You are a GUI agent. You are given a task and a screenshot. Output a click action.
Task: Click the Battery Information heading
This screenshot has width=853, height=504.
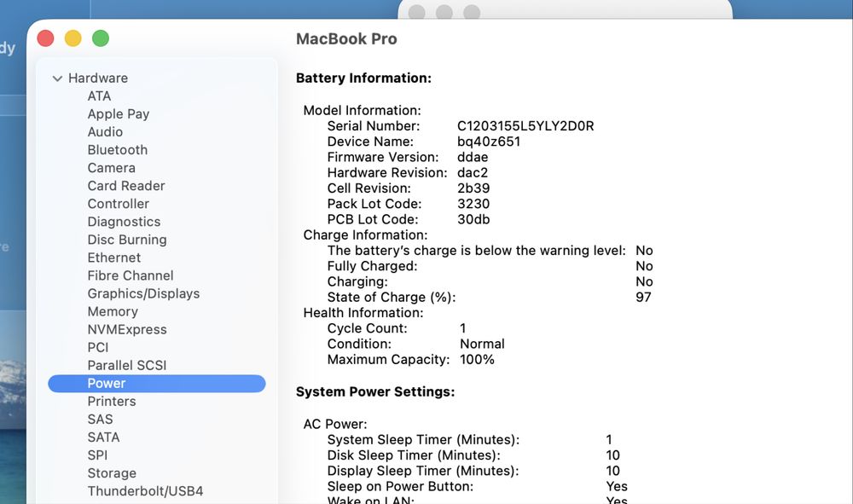pos(363,78)
